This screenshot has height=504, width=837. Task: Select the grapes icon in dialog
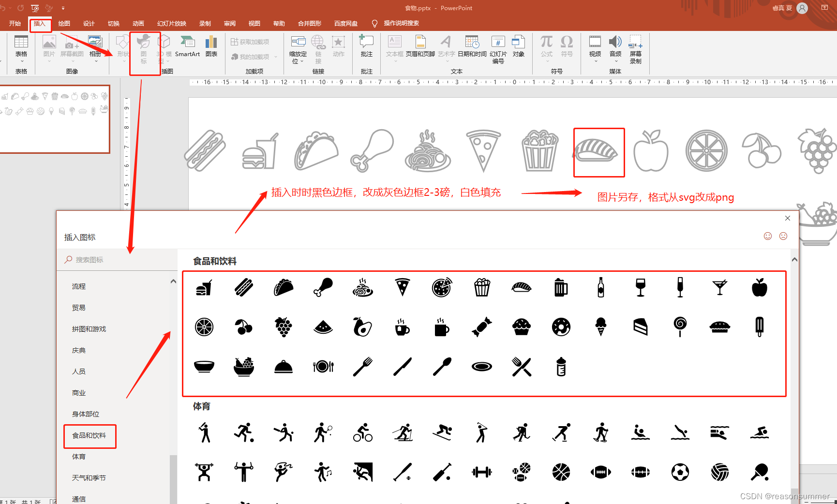284,327
